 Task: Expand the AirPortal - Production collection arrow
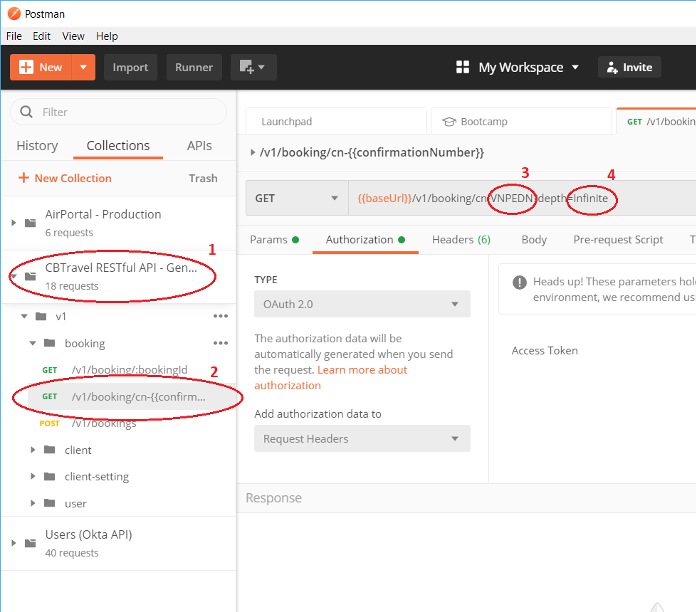pos(13,223)
